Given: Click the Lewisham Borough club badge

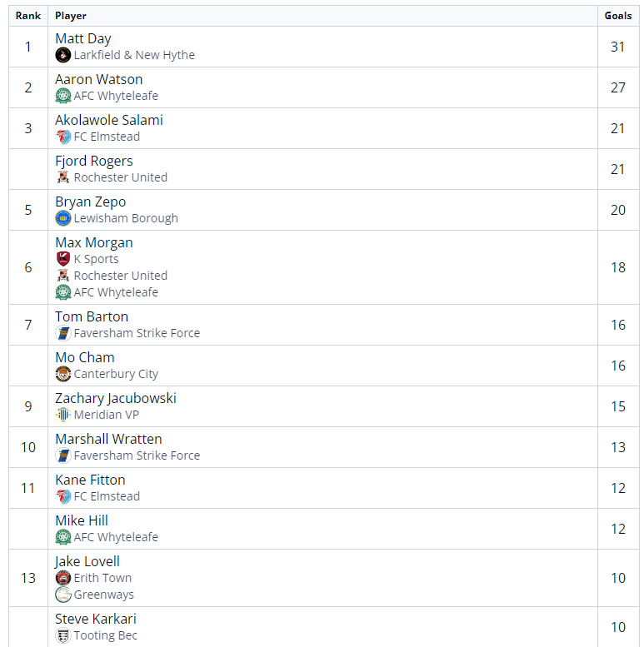Looking at the screenshot, I should click(62, 218).
